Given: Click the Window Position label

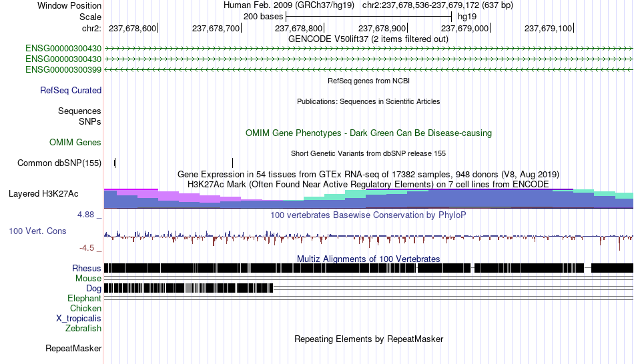Looking at the screenshot, I should 69,5.
